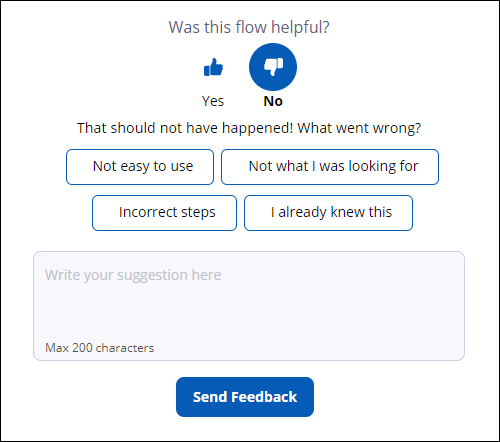The width and height of the screenshot is (500, 442).
Task: Click the "Max 200 characters" hint text
Action: coord(100,348)
